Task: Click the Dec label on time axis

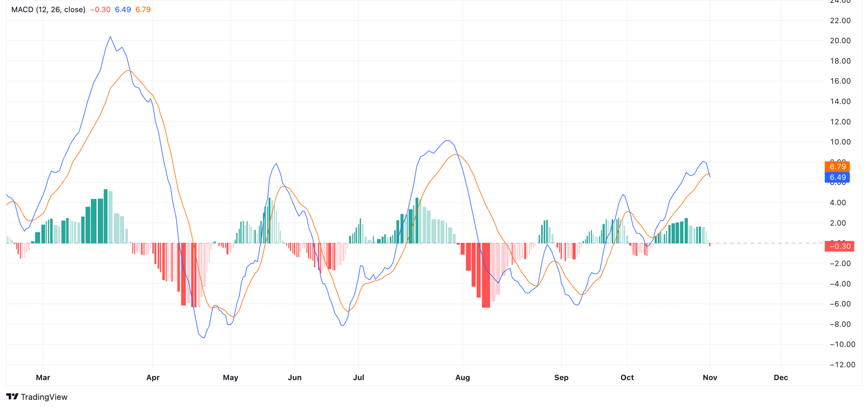Action: click(x=781, y=377)
